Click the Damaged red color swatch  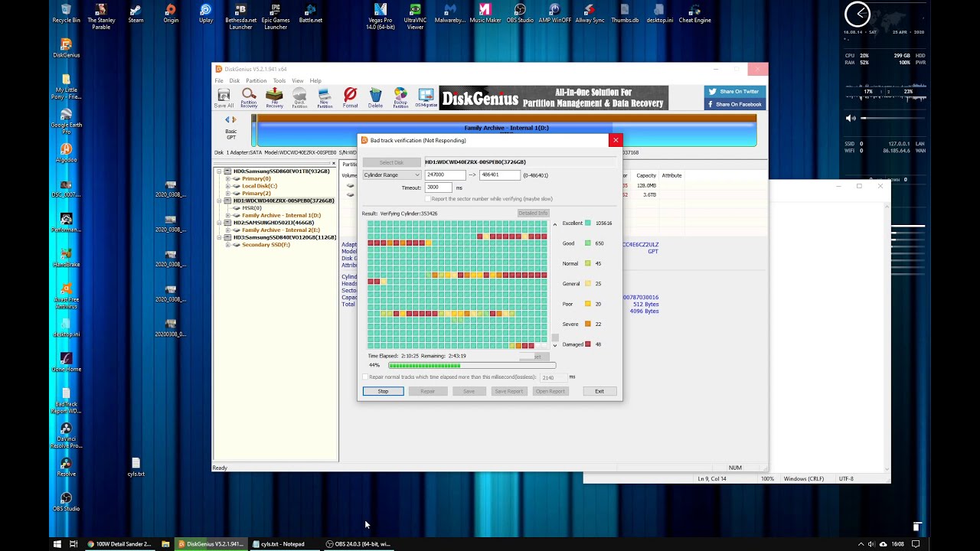588,344
